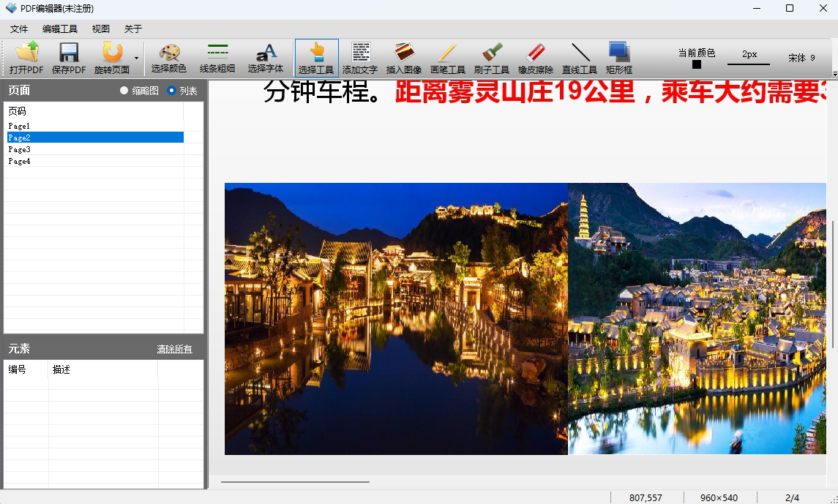Activate the 刷子工具 brush tool

[x=491, y=58]
